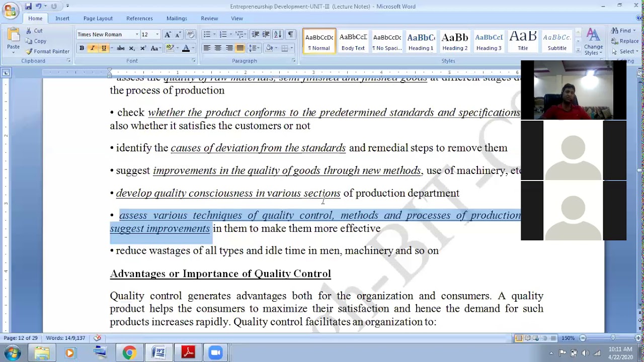Apply superscript formatting
Viewport: 644px width, 362px height.
pos(143,48)
